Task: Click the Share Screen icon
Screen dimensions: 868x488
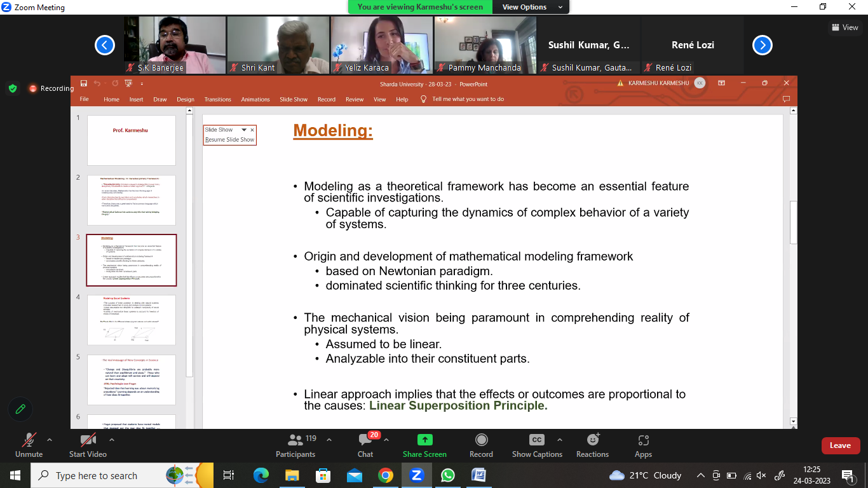Action: [424, 440]
